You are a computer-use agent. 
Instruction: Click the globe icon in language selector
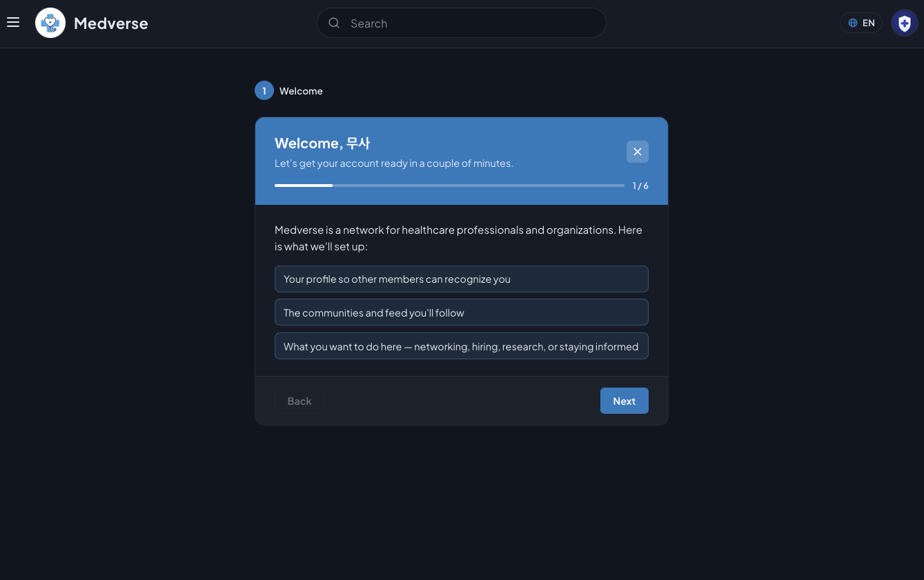[853, 23]
